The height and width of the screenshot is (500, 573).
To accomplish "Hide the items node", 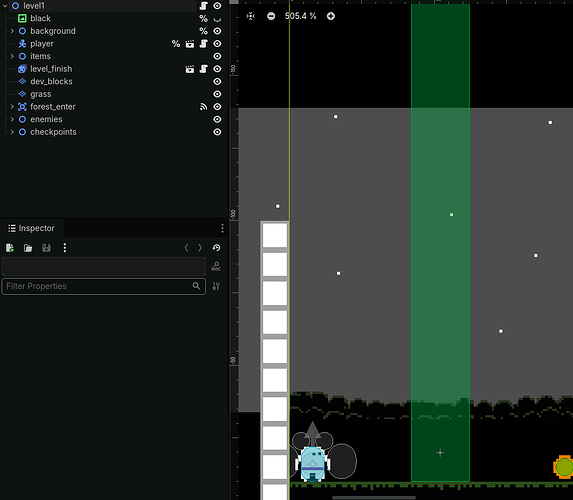I will pos(217,56).
